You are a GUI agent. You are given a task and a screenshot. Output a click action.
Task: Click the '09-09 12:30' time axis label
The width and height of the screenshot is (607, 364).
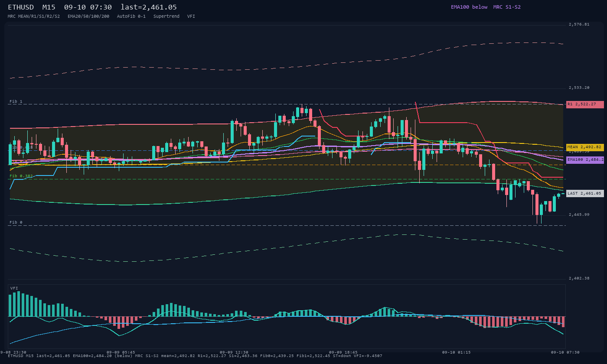tap(234, 352)
